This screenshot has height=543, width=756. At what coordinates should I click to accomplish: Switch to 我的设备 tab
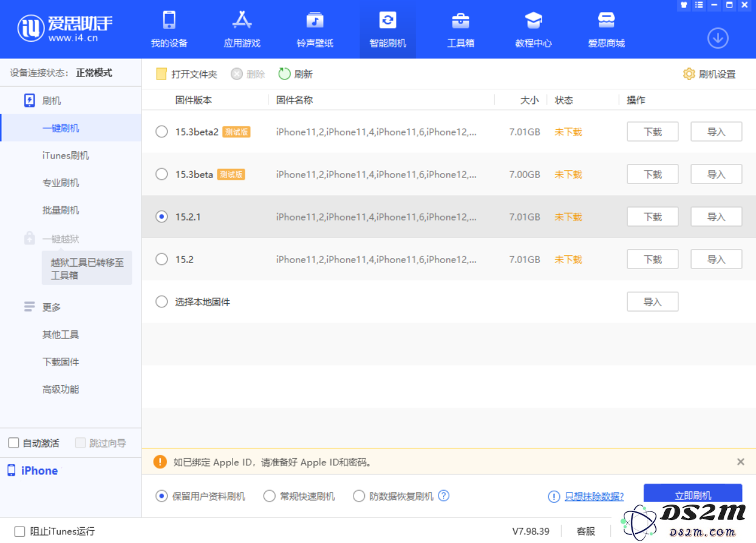[169, 29]
